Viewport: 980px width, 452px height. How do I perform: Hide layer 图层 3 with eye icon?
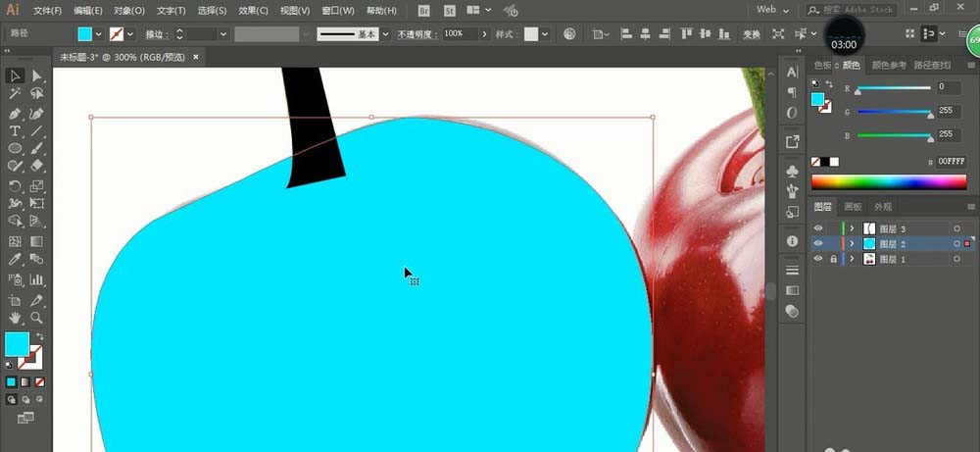(818, 228)
